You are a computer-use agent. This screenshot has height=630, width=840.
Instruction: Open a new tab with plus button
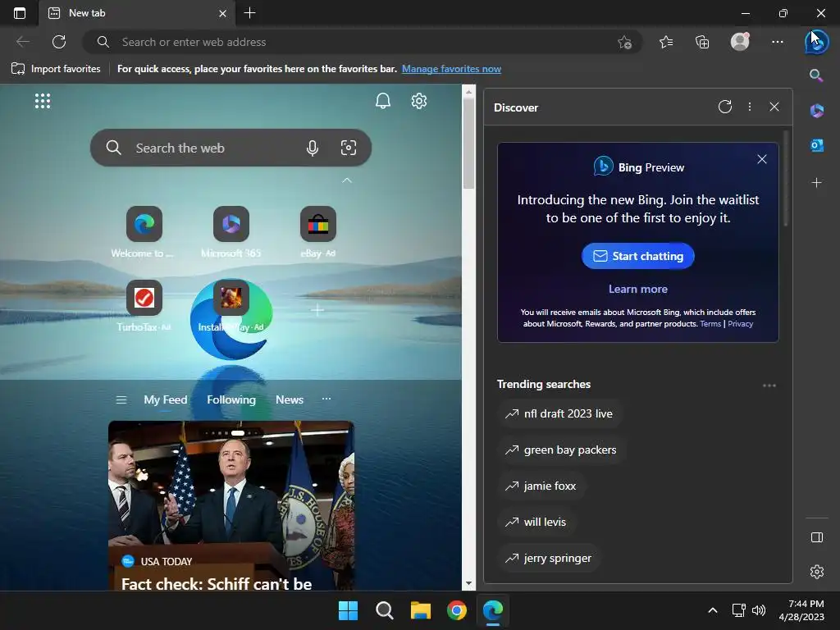tap(249, 13)
